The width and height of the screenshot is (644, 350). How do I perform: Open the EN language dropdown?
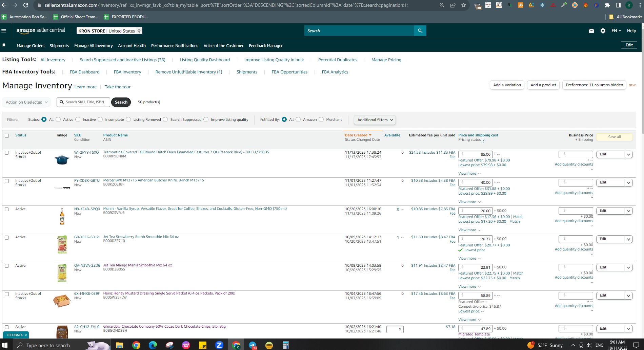point(616,31)
